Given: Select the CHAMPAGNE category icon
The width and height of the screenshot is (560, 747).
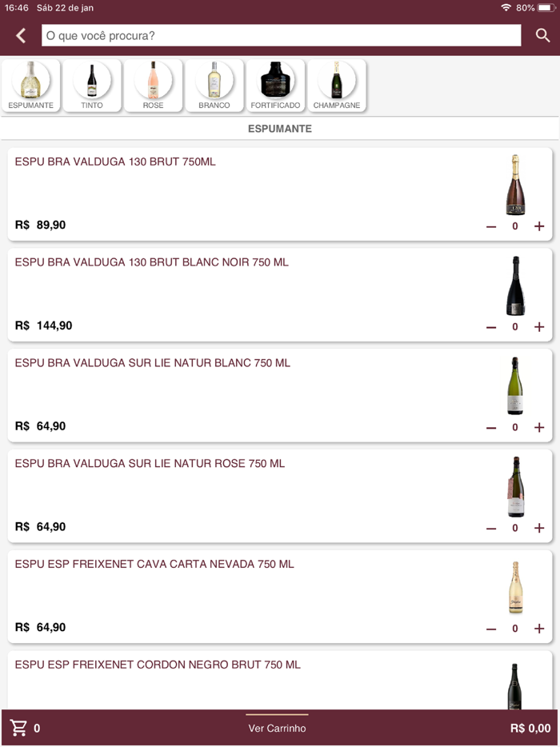Looking at the screenshot, I should pyautogui.click(x=337, y=85).
